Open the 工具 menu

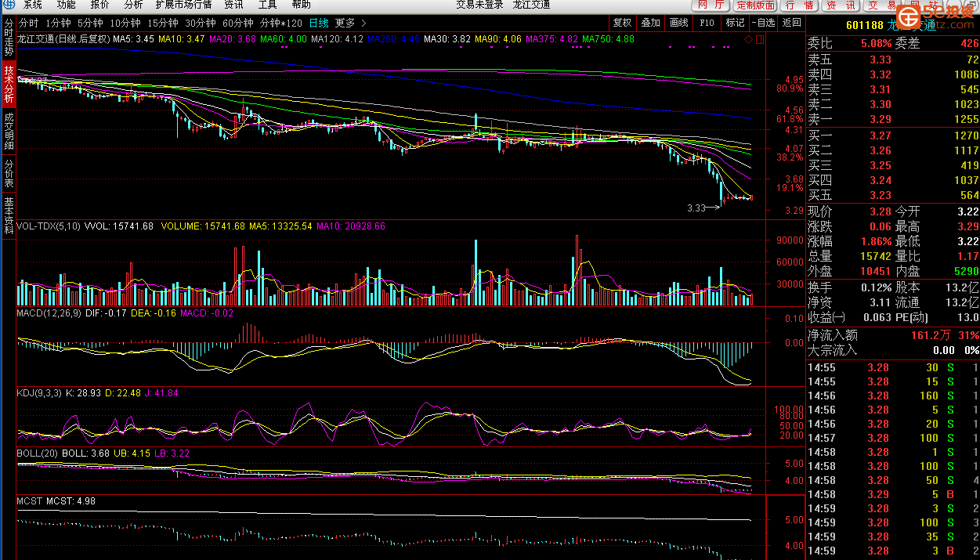(x=267, y=5)
